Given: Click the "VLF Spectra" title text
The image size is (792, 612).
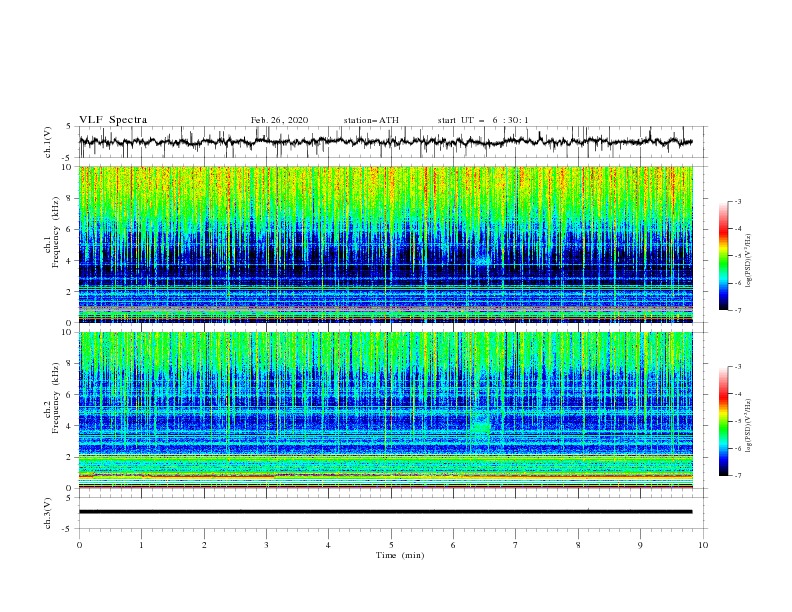Looking at the screenshot, I should (x=113, y=120).
